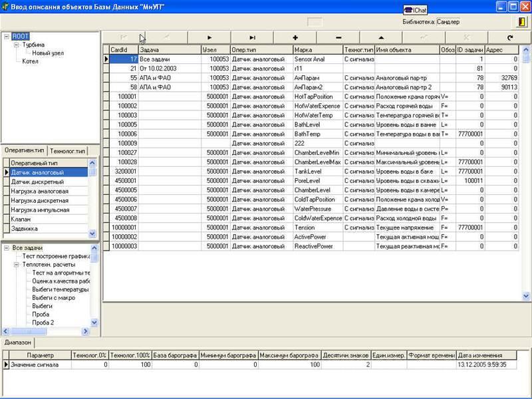Click the Chat phone icon
The height and width of the screenshot is (399, 532).
point(408,10)
